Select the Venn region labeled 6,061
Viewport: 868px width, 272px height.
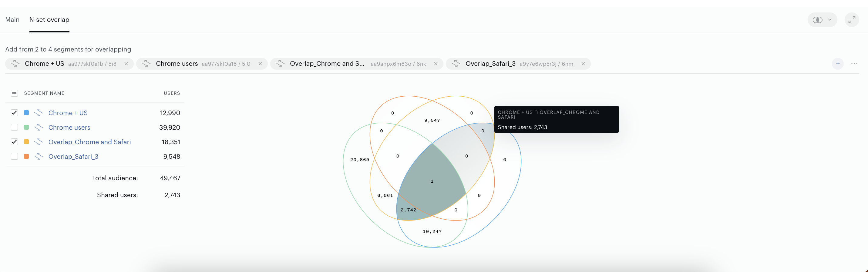[x=385, y=195]
